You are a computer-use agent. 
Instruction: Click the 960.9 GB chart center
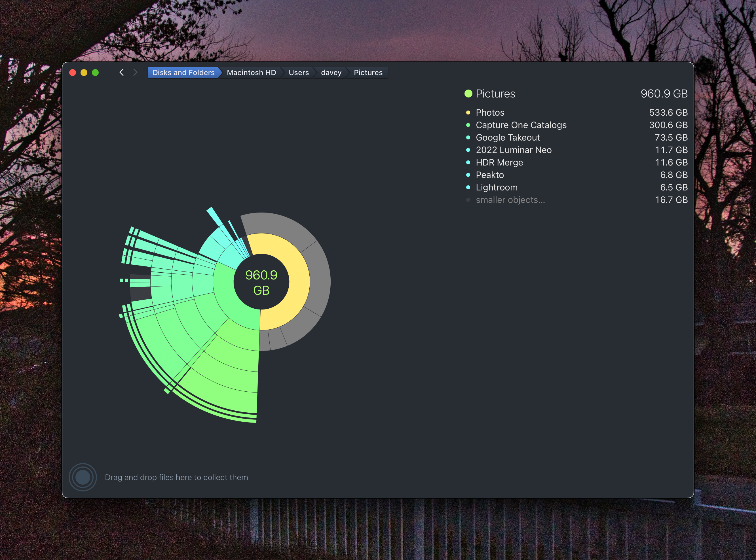[x=261, y=282]
